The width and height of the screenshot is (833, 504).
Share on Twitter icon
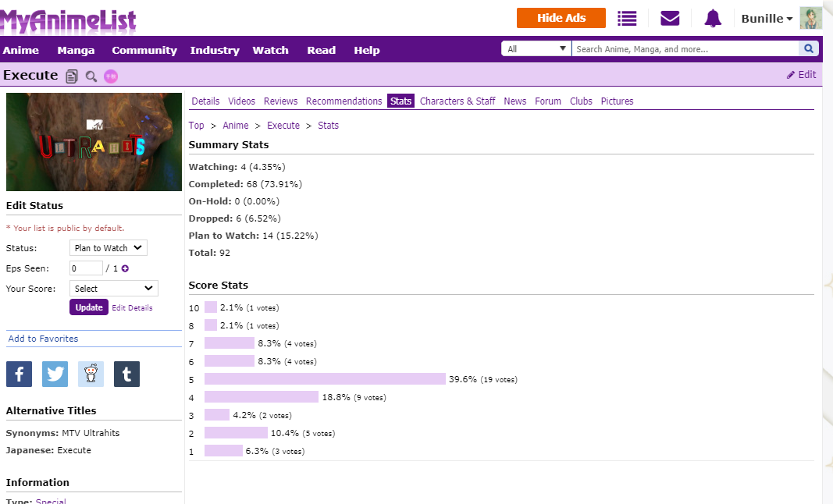coord(55,374)
